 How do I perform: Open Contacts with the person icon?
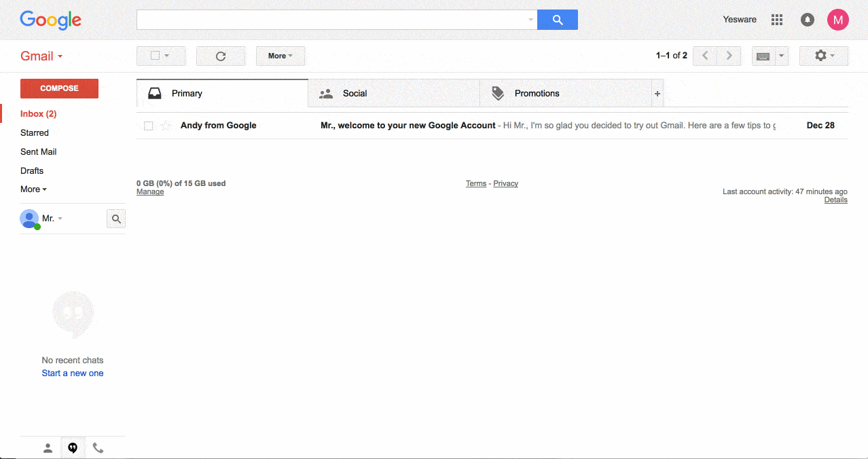click(x=47, y=447)
